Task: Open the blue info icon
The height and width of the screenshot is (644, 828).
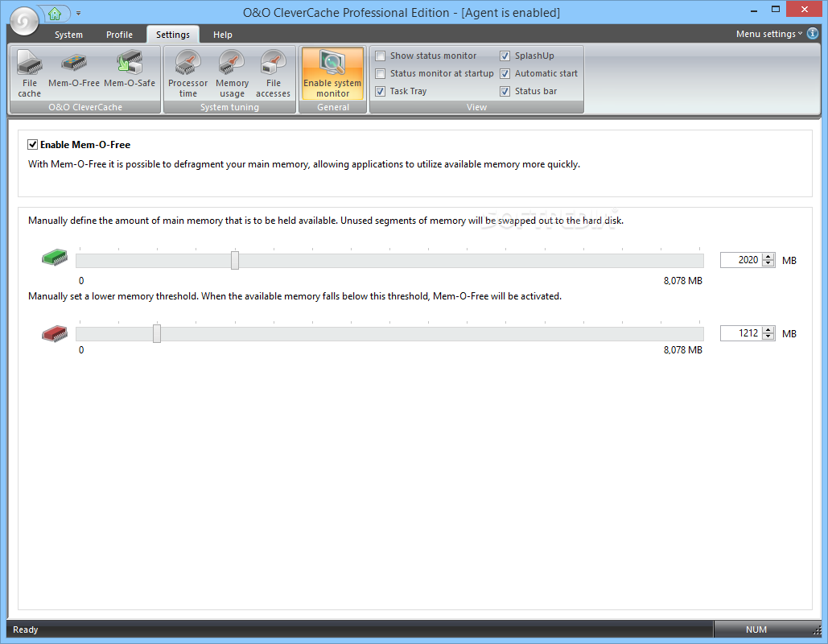Action: (x=813, y=33)
